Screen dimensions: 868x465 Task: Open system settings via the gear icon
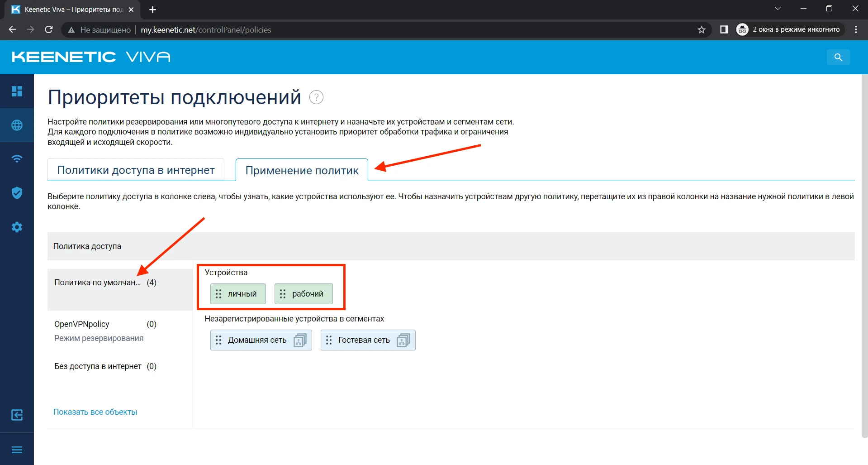click(x=17, y=227)
